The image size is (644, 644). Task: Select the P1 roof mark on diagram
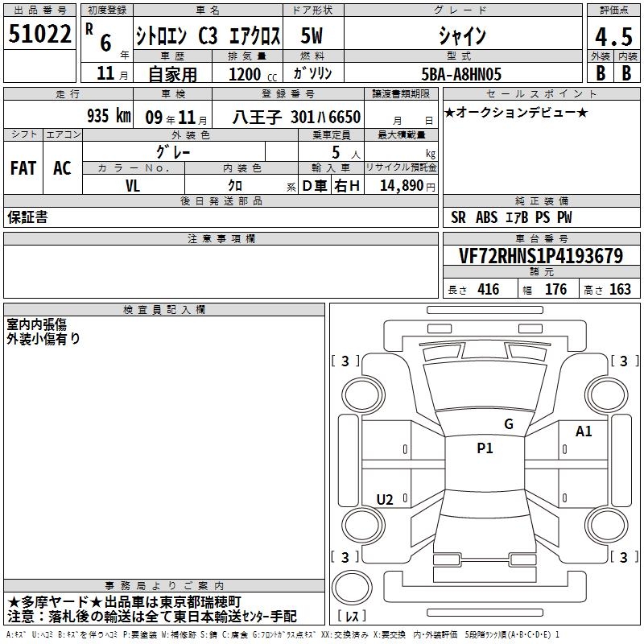coord(485,448)
